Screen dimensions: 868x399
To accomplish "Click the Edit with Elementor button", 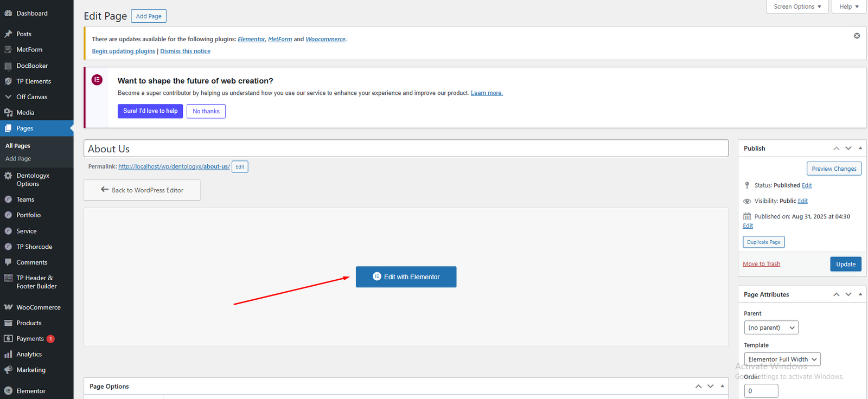I will [406, 277].
